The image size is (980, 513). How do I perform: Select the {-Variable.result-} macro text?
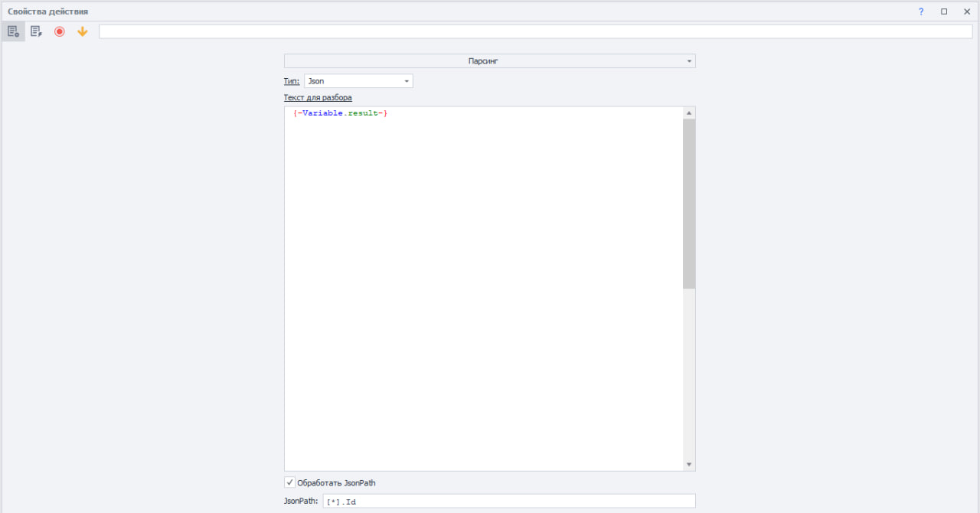(341, 113)
